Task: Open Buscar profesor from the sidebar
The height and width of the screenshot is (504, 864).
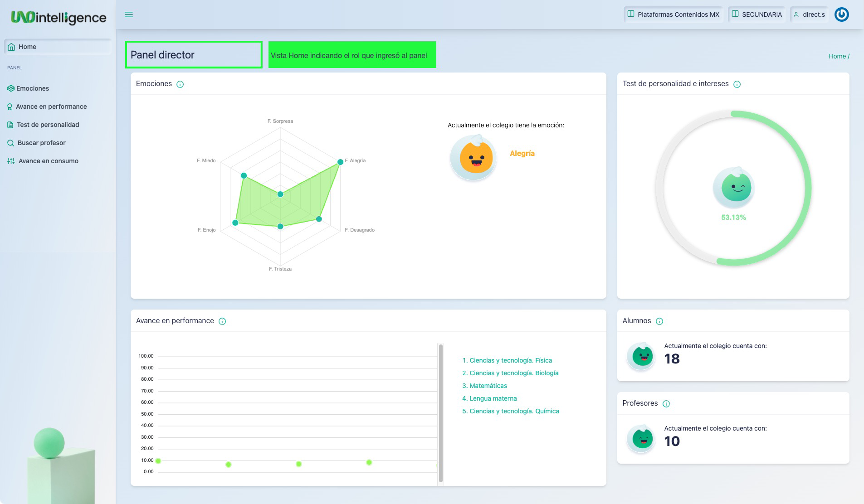Action: pos(41,143)
